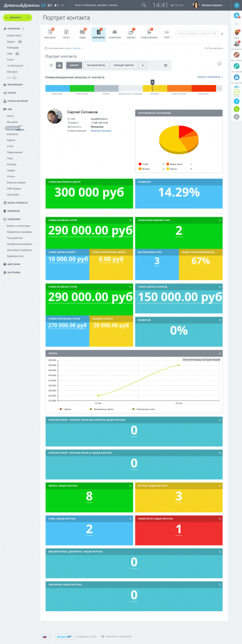The image size is (242, 644).
Task: Click the blue help question mark icon
Action: tap(237, 5)
